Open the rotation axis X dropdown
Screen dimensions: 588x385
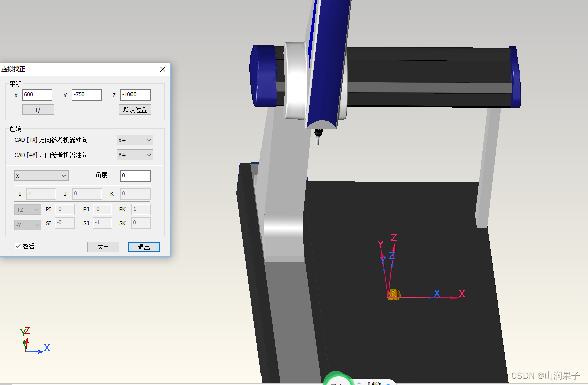[x=41, y=176]
